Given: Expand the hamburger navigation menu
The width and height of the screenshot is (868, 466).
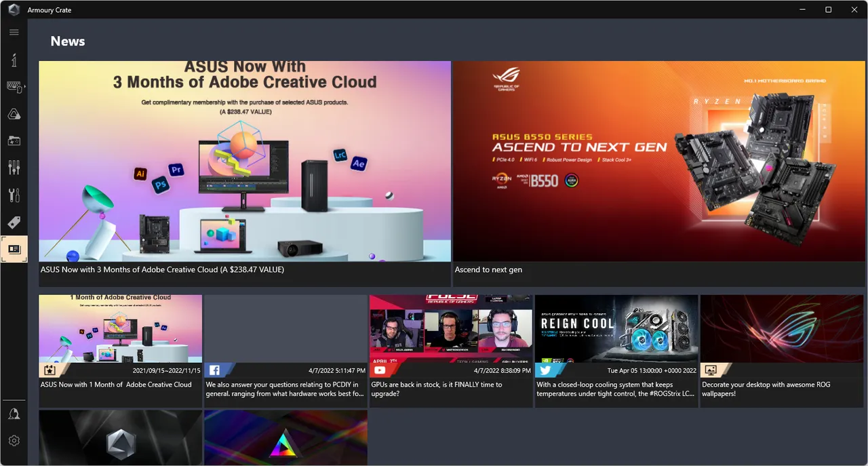Looking at the screenshot, I should point(14,32).
